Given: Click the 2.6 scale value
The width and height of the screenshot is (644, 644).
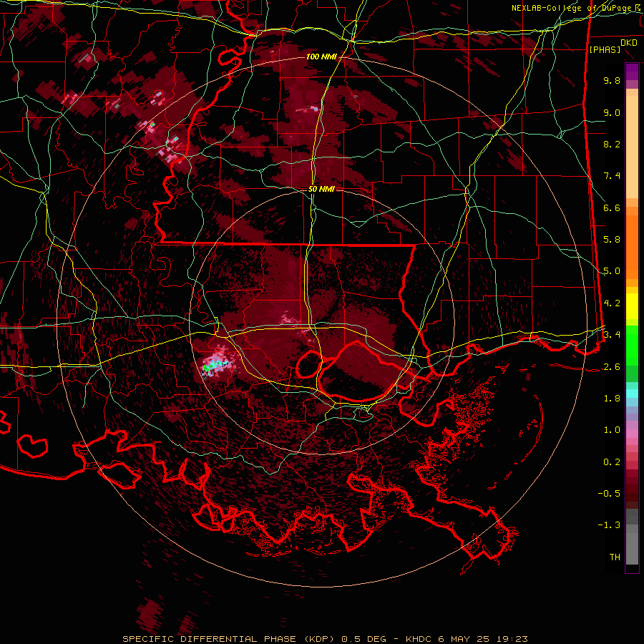Looking at the screenshot, I should [x=612, y=367].
